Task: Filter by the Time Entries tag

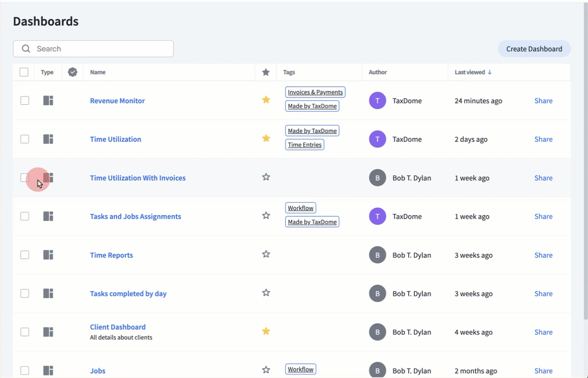Action: click(x=304, y=145)
